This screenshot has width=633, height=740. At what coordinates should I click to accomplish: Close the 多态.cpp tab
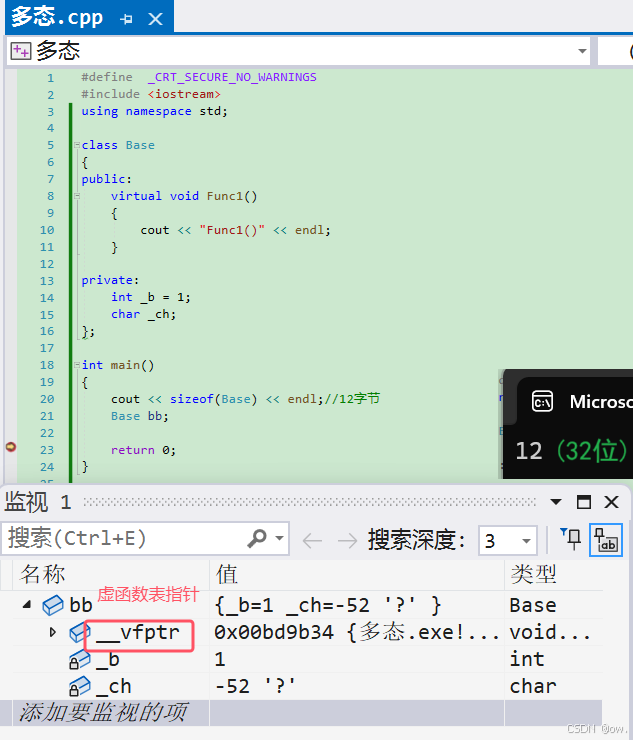155,19
